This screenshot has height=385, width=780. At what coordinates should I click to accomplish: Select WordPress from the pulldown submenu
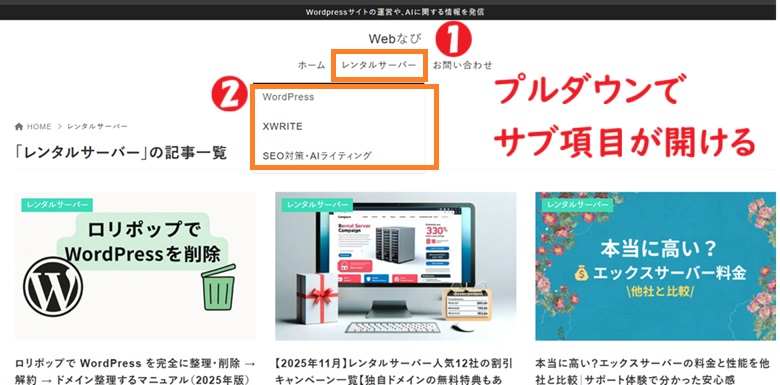click(x=289, y=97)
